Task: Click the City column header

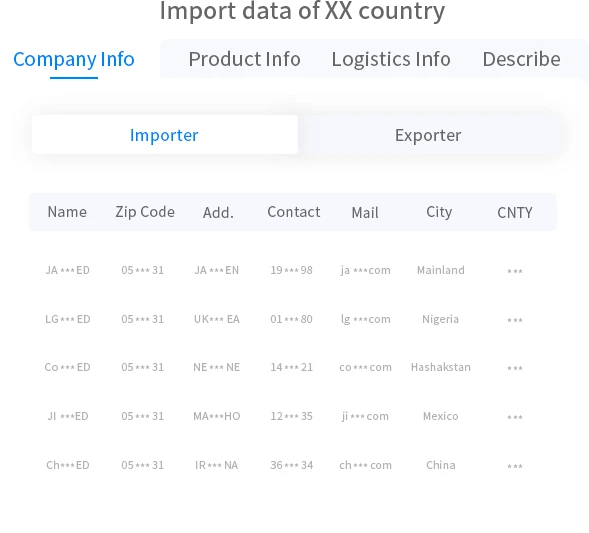Action: [439, 212]
